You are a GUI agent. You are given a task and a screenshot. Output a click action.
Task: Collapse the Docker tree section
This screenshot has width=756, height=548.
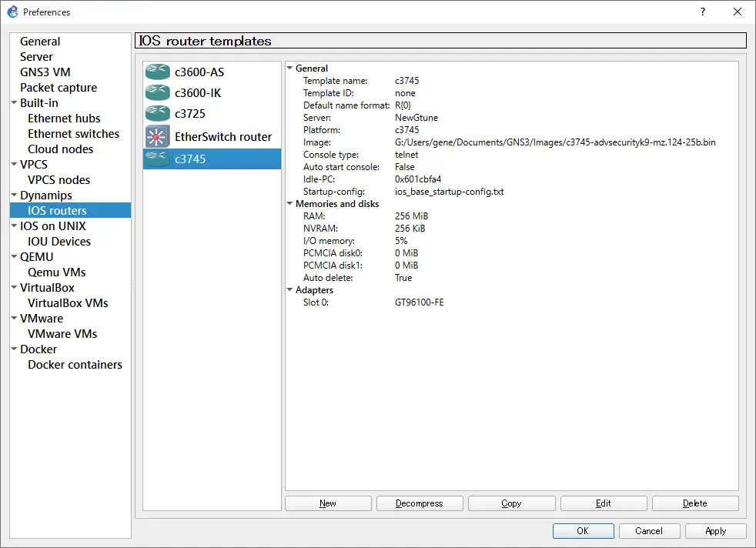[14, 349]
